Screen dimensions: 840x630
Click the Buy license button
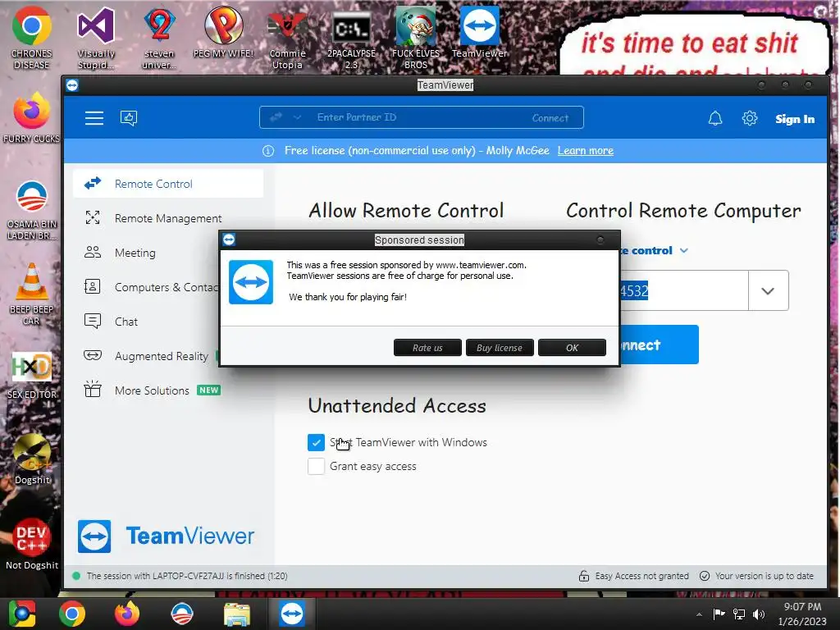point(500,348)
